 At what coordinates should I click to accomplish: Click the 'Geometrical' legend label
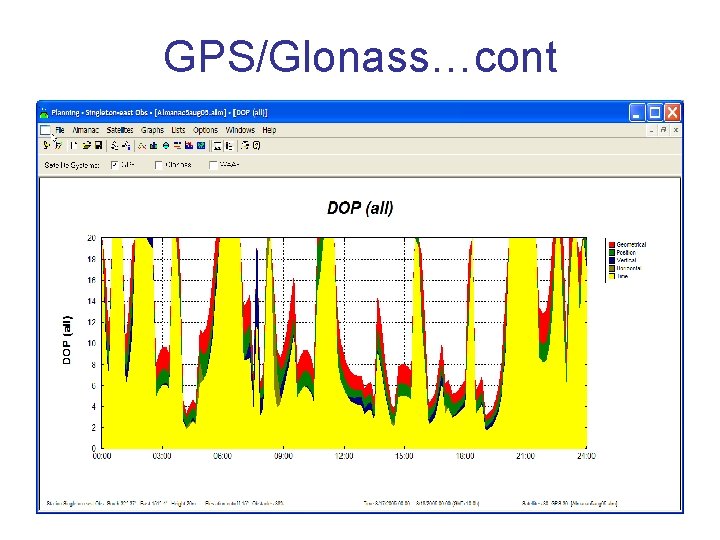[x=631, y=245]
